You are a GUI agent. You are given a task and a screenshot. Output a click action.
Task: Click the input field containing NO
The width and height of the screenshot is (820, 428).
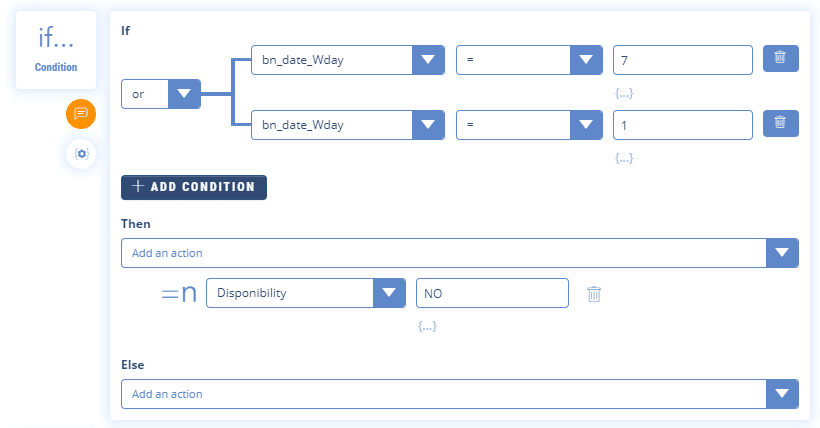(492, 294)
